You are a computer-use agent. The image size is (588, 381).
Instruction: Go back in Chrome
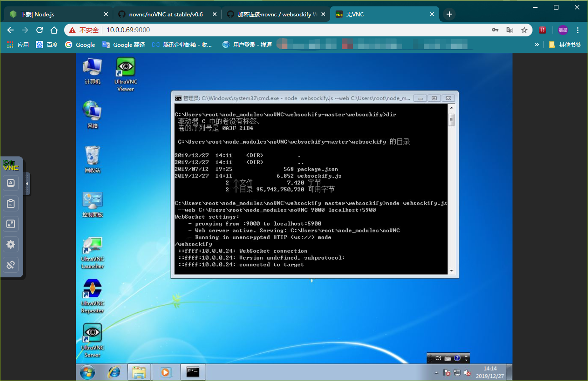10,30
